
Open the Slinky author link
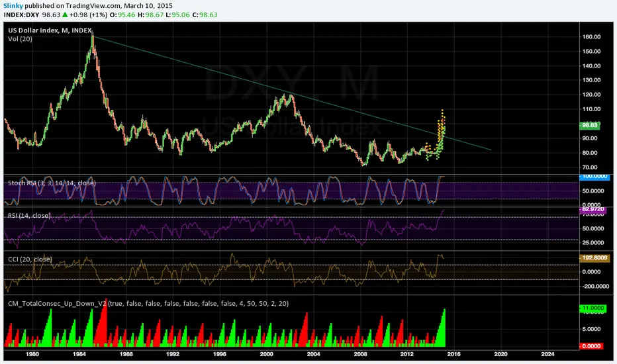click(13, 6)
